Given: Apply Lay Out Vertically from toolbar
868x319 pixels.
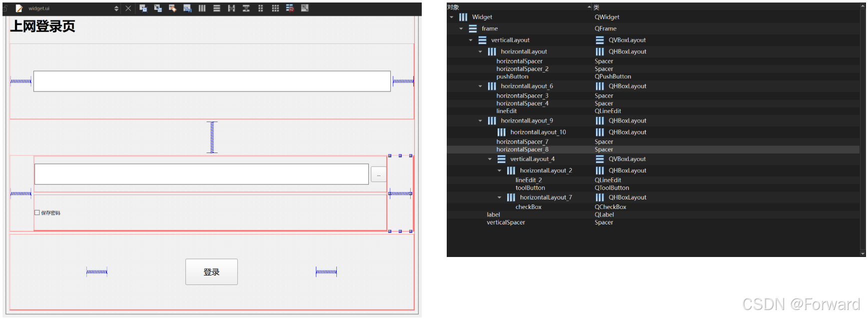Looking at the screenshot, I should (217, 8).
